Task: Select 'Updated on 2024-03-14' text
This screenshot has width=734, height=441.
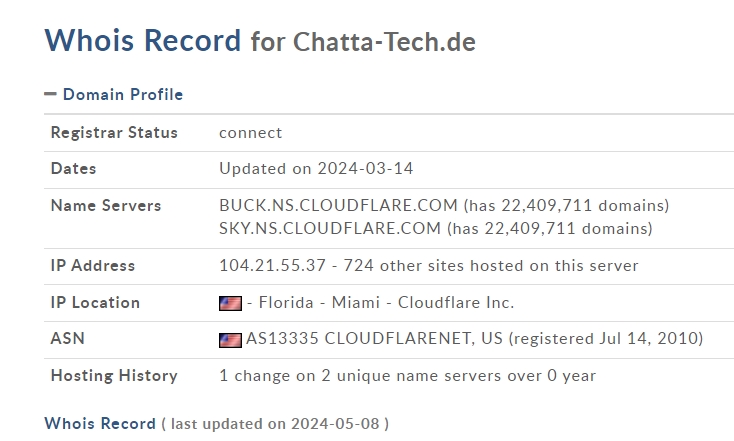Action: coord(316,169)
